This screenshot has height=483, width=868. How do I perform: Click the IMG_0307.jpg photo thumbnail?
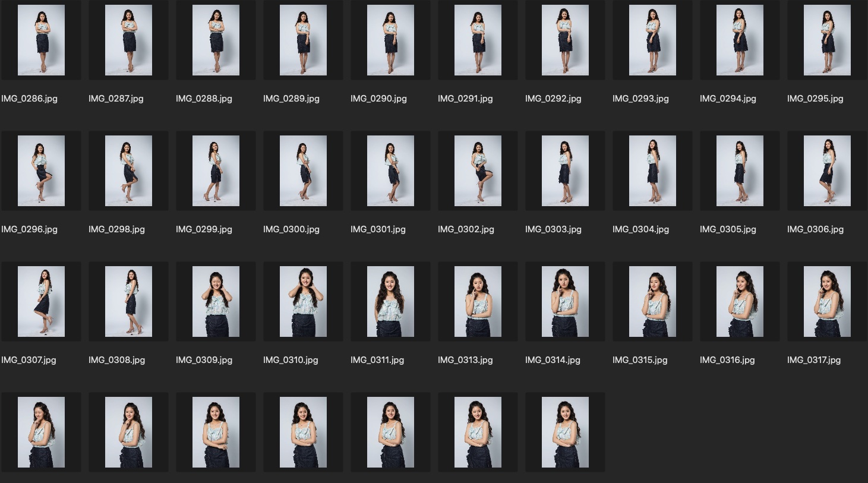(x=41, y=302)
